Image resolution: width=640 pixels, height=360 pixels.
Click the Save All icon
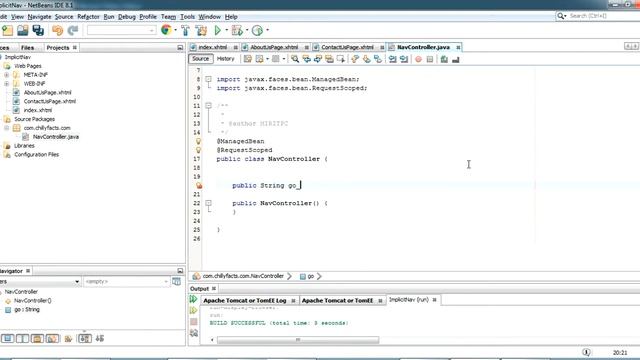coord(38,30)
